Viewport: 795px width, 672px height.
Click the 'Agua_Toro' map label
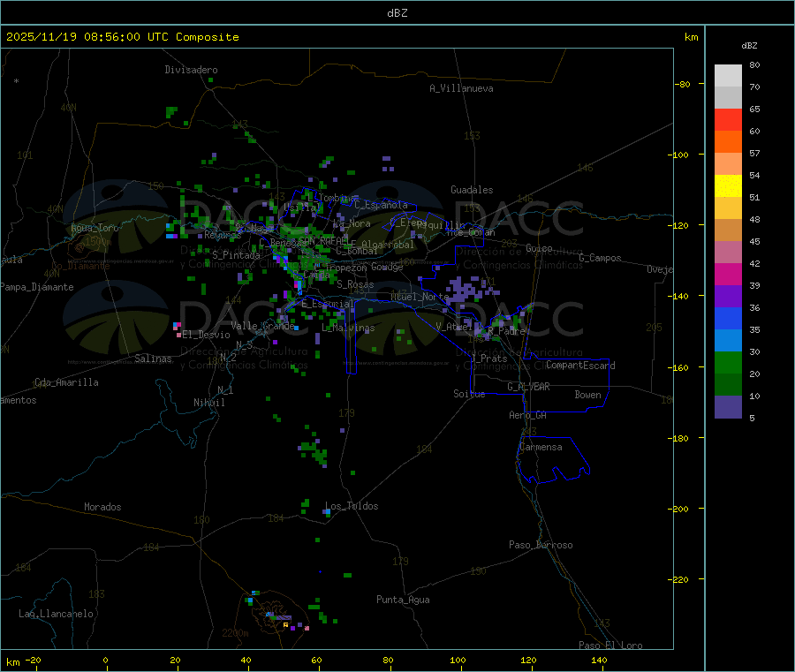point(95,228)
